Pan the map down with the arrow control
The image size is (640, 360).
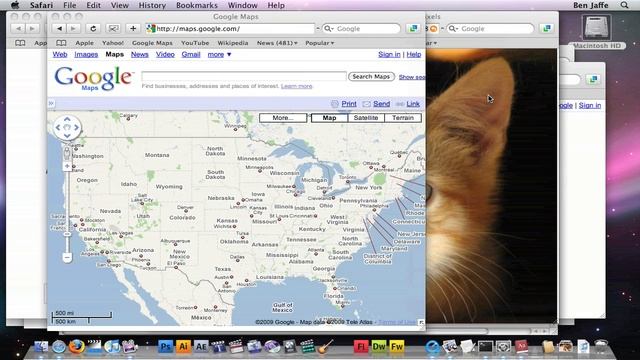point(67,136)
